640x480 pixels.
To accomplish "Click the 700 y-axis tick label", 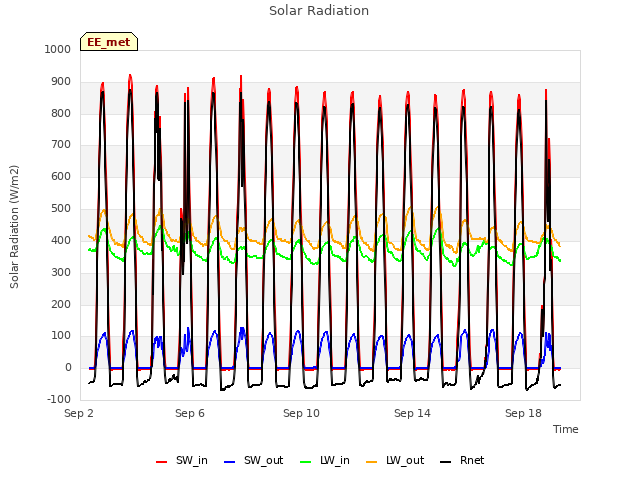I will [x=61, y=144].
